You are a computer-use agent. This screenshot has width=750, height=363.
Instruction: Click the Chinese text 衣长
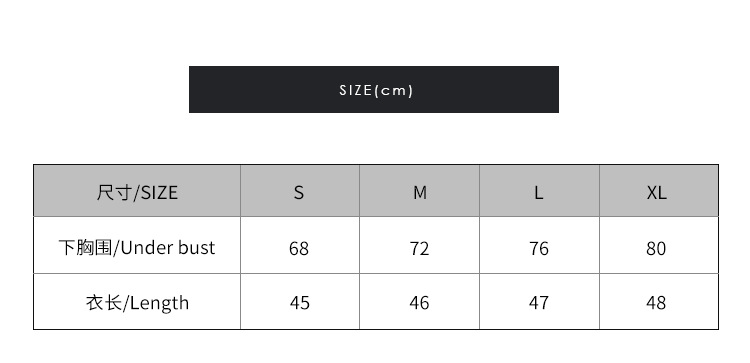[104, 303]
